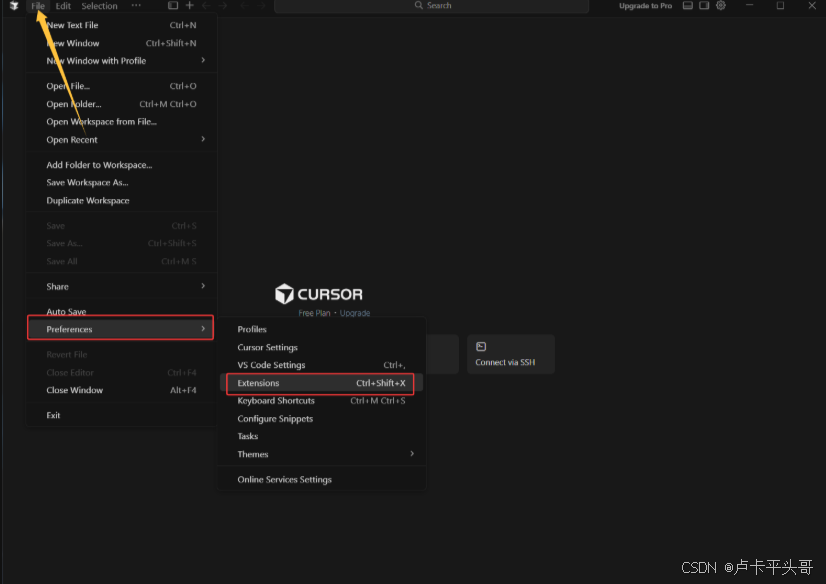Toggle the Auto Save option
Viewport: 826px width, 584px height.
click(121, 312)
